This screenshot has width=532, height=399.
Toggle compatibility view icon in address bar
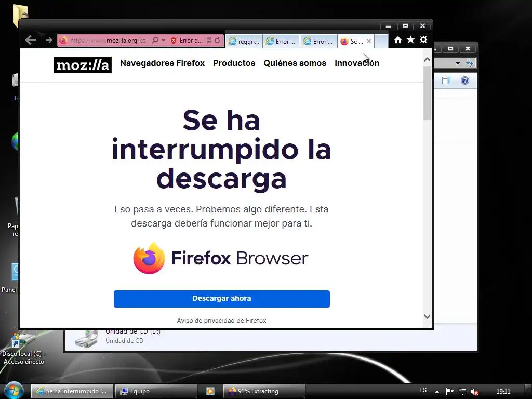coord(209,41)
